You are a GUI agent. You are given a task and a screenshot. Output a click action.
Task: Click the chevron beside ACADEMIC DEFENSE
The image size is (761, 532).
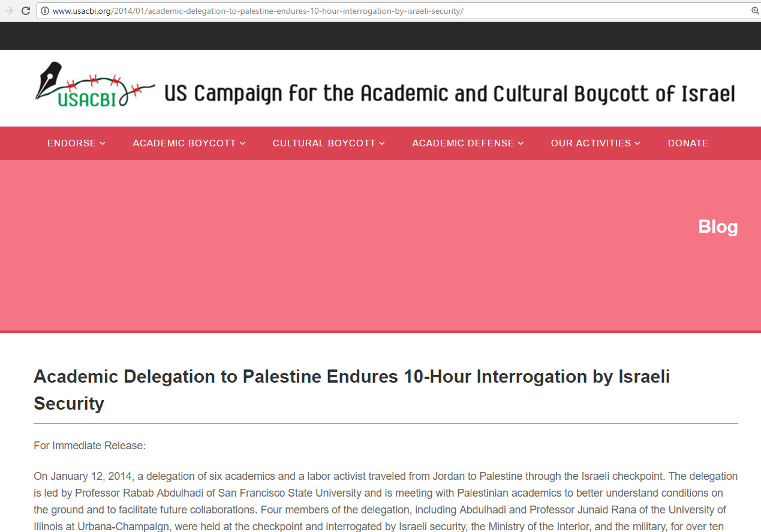pos(521,143)
